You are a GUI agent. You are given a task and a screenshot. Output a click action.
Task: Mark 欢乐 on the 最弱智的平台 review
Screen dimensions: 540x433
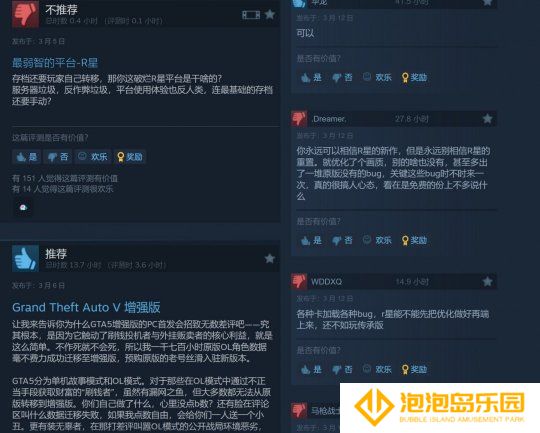pos(92,157)
